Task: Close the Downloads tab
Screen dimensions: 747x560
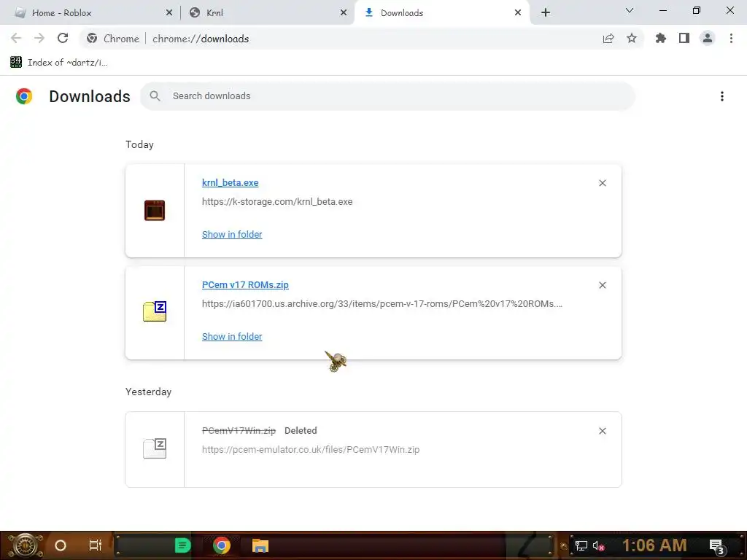Action: 518,13
